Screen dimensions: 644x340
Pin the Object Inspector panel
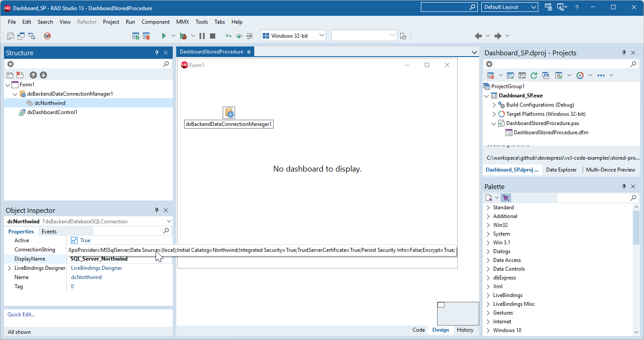click(157, 211)
